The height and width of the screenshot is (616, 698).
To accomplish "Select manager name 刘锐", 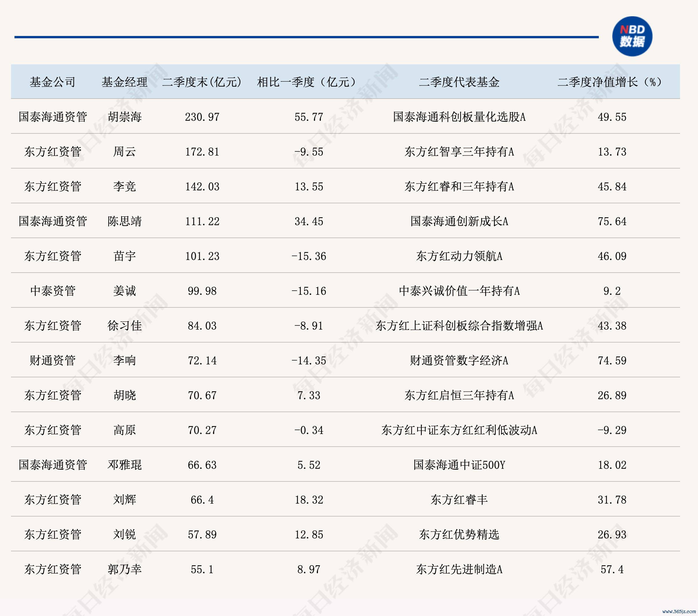I will 125,535.
